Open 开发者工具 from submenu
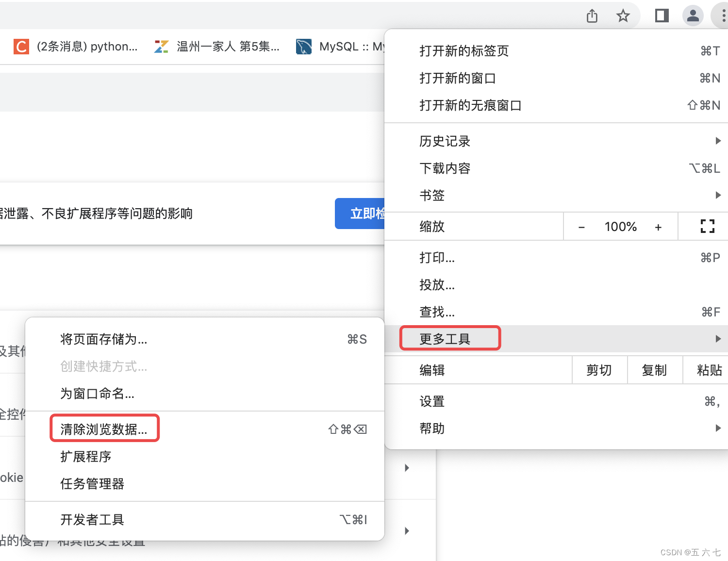Screen dimensions: 728x561 [205, 520]
